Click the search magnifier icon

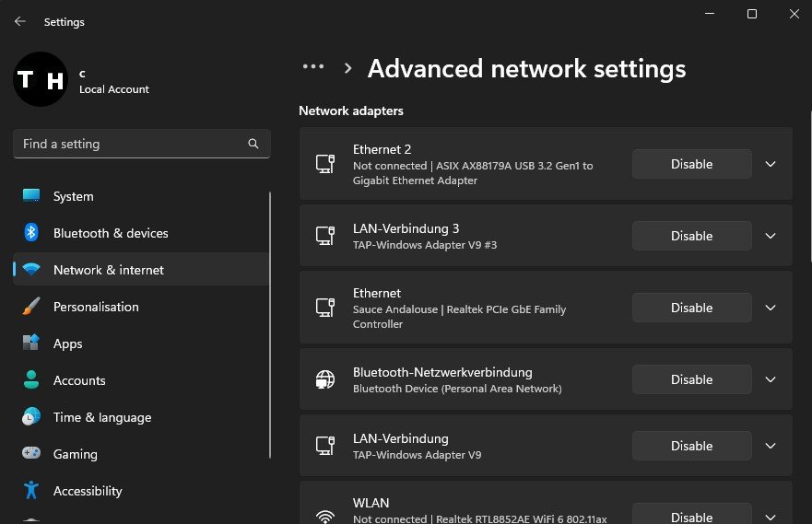[x=253, y=145]
